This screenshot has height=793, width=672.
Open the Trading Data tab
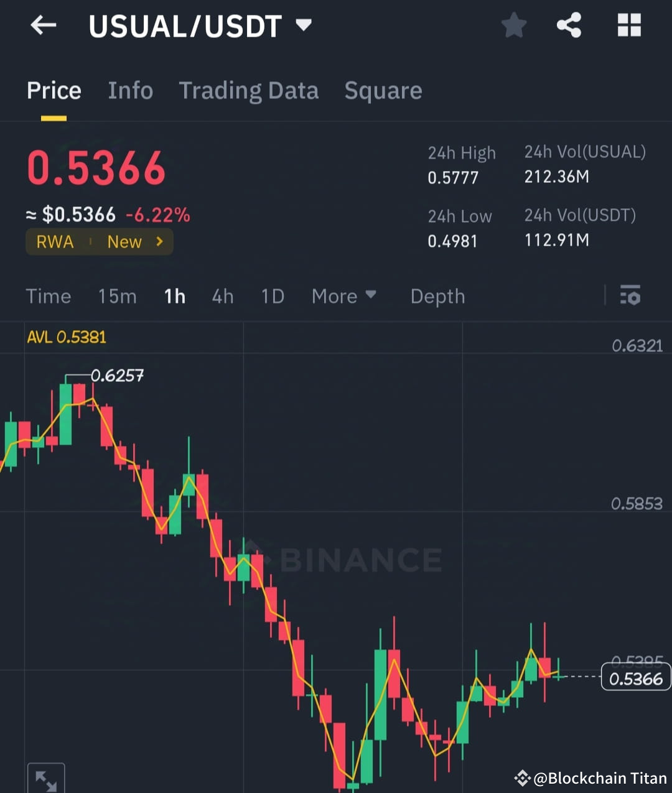pyautogui.click(x=249, y=90)
